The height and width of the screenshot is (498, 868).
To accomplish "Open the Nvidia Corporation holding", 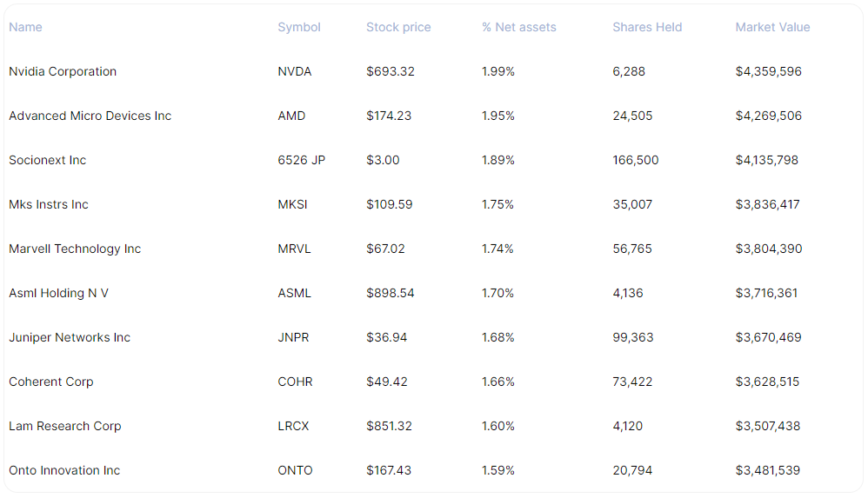I will (x=63, y=71).
